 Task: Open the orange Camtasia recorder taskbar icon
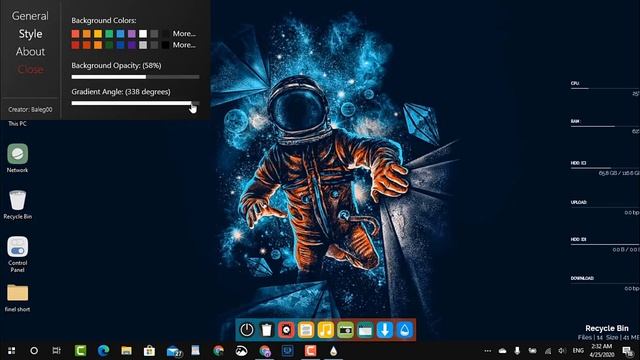tap(310, 351)
